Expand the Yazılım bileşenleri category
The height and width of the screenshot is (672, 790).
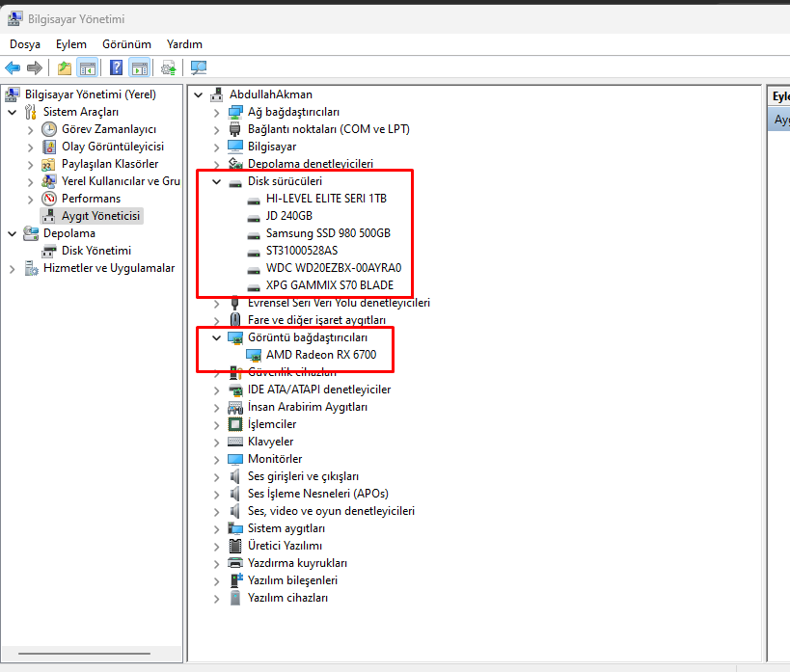pos(217,581)
